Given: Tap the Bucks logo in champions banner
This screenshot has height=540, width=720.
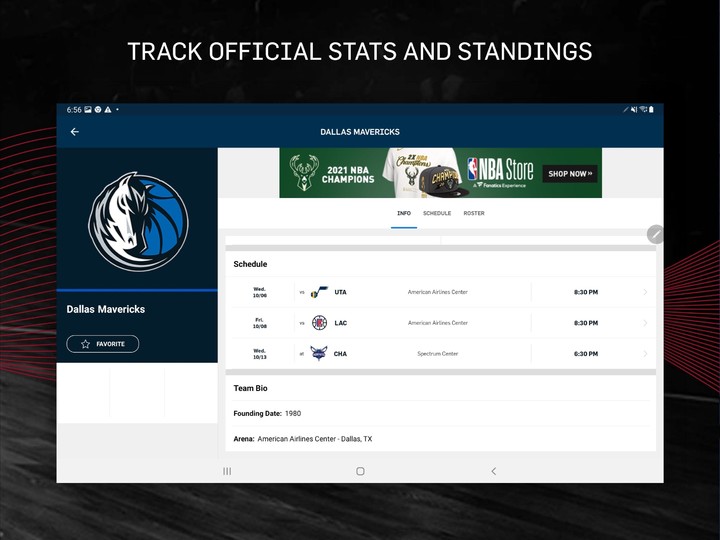Looking at the screenshot, I should pos(304,173).
